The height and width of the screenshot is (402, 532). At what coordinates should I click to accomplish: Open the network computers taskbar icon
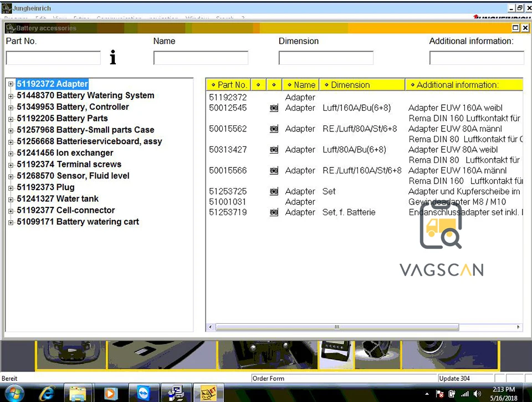click(x=176, y=393)
